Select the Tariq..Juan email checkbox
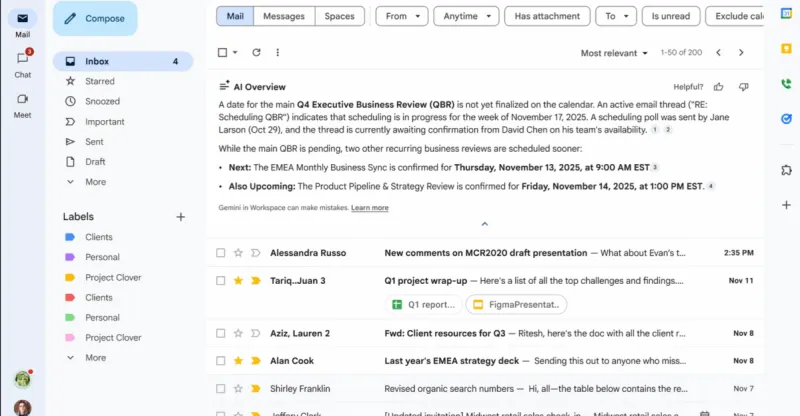This screenshot has width=800, height=416. pyautogui.click(x=220, y=281)
